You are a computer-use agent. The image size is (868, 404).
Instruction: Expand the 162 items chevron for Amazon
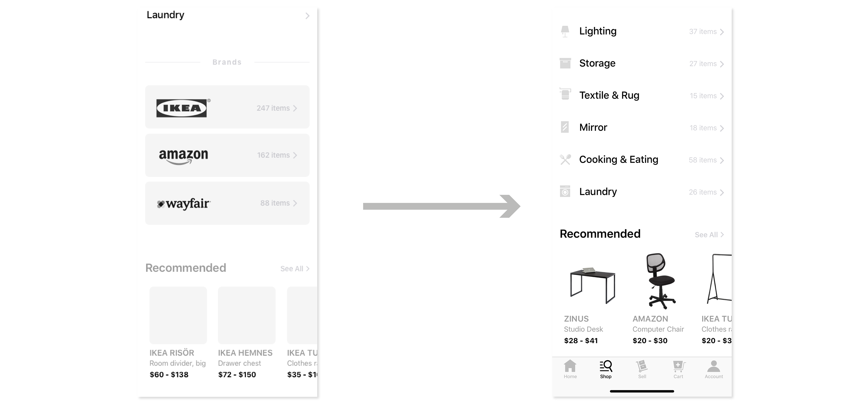point(295,155)
